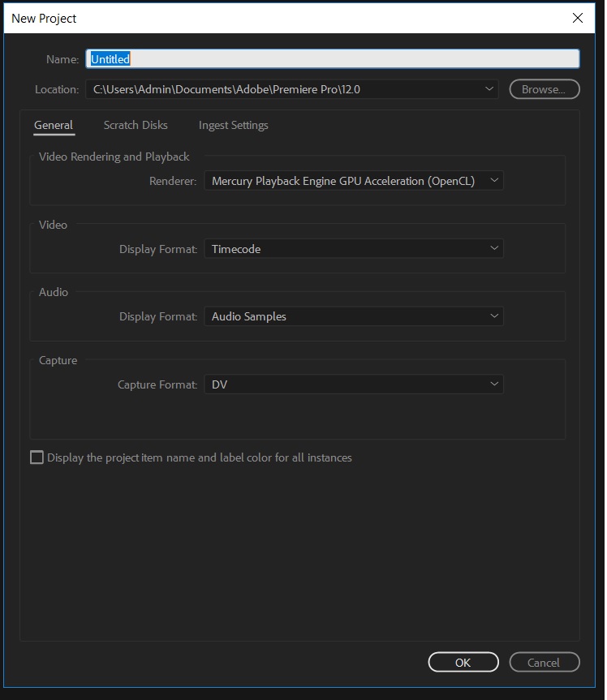Click the project Name text field
This screenshot has height=700, width=607.
333,58
